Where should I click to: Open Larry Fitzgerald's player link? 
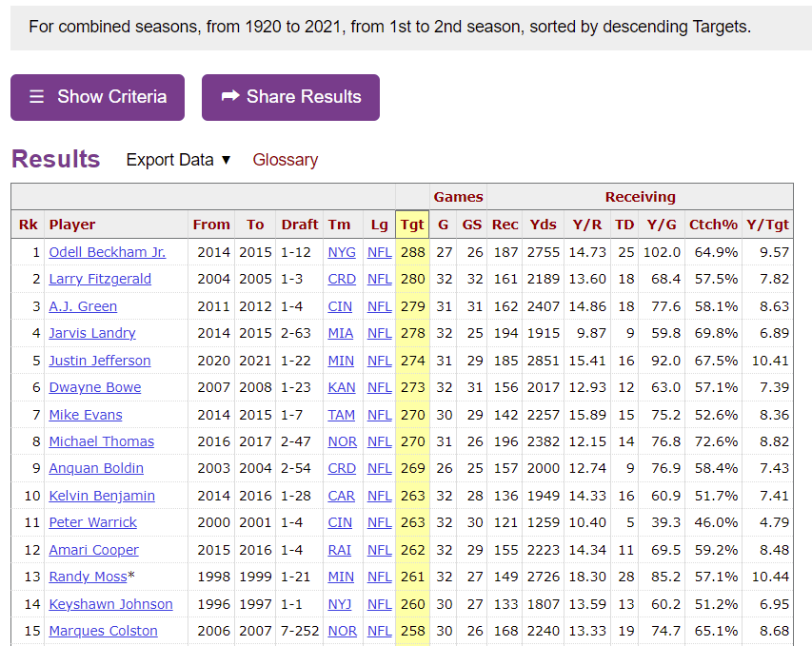tap(100, 279)
